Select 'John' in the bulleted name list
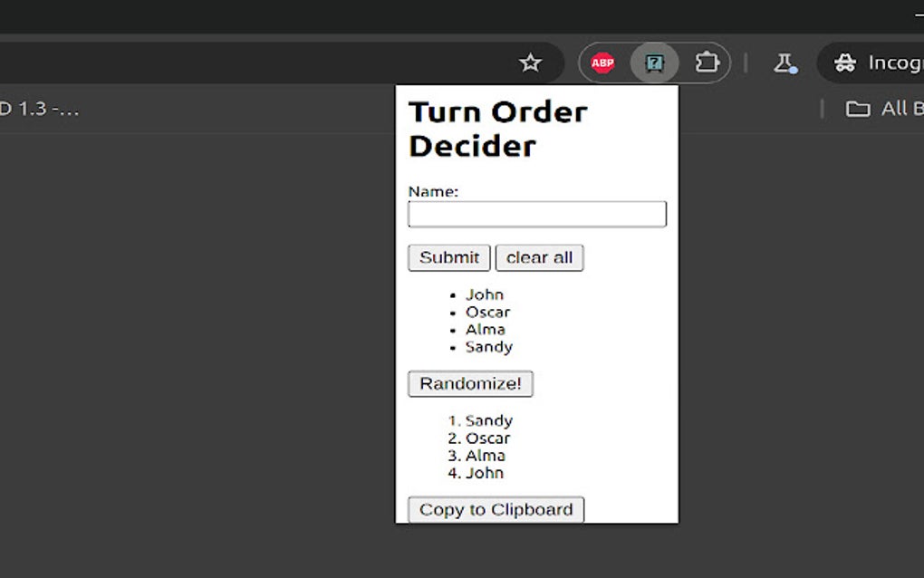Image resolution: width=924 pixels, height=578 pixels. [x=485, y=294]
